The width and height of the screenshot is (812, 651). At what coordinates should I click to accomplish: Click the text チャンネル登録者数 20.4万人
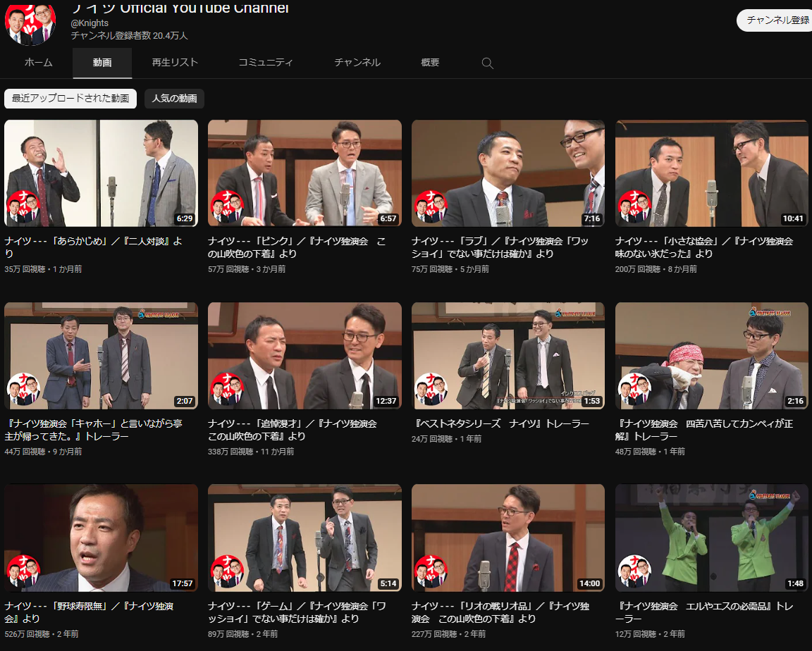[x=130, y=36]
